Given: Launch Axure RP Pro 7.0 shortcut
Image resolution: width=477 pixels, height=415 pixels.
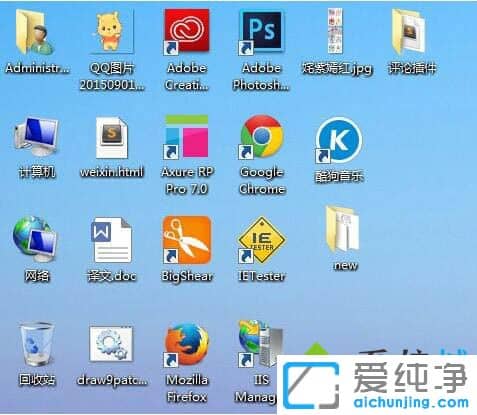Looking at the screenshot, I should [187, 137].
